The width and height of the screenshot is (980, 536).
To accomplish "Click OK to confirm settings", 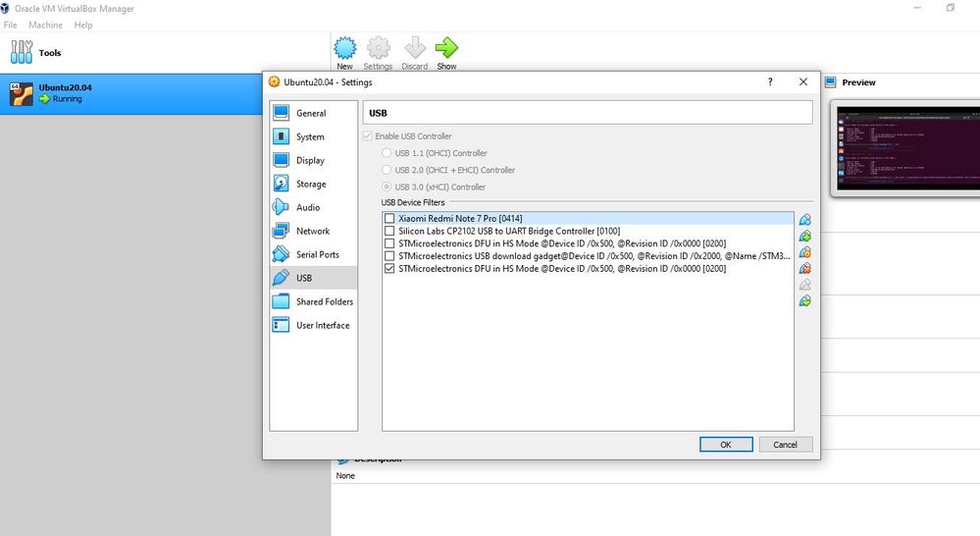I will (726, 444).
